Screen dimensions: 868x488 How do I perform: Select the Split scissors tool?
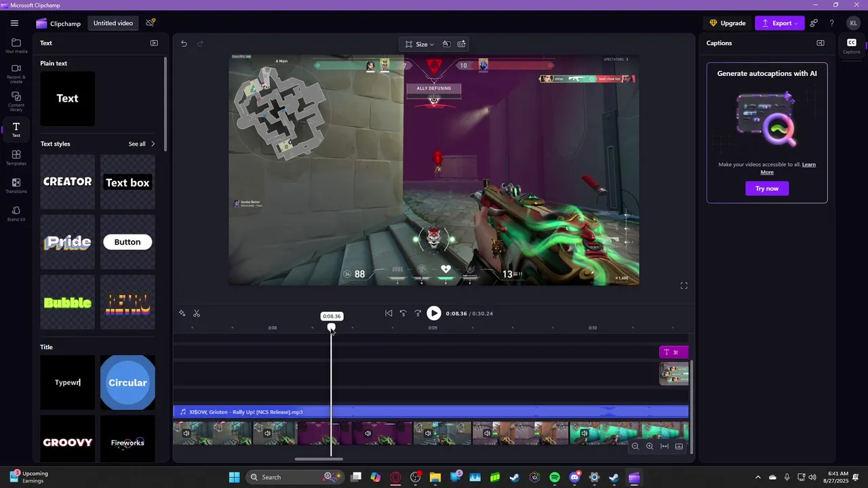(197, 313)
